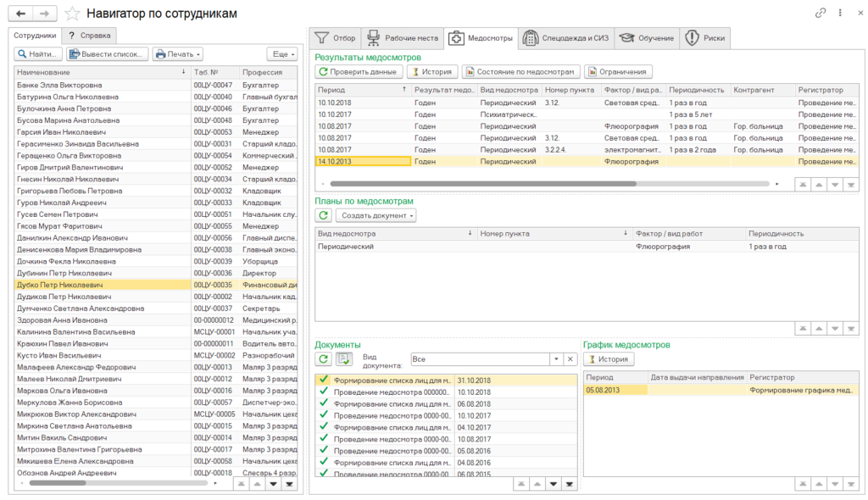
Task: Copy link via the chain icon
Action: point(821,12)
